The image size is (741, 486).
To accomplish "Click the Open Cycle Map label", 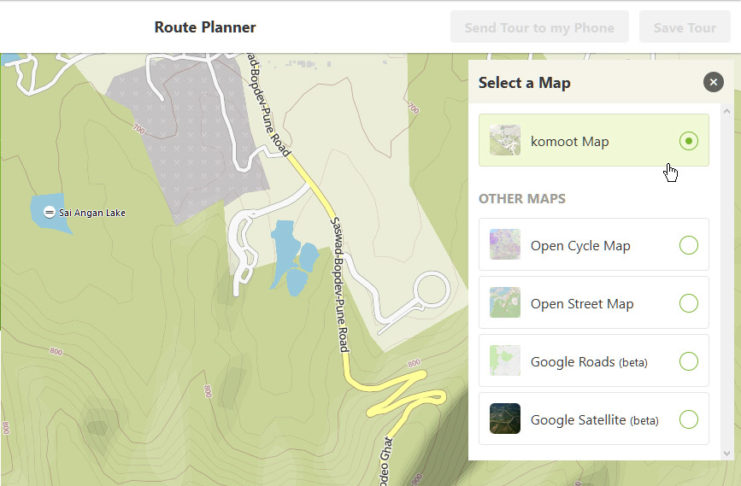I will click(580, 246).
